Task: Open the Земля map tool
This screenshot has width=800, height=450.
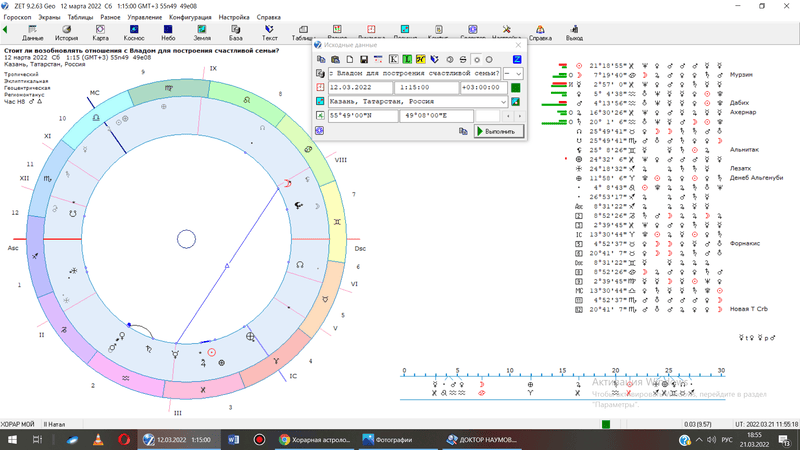Action: [202, 32]
